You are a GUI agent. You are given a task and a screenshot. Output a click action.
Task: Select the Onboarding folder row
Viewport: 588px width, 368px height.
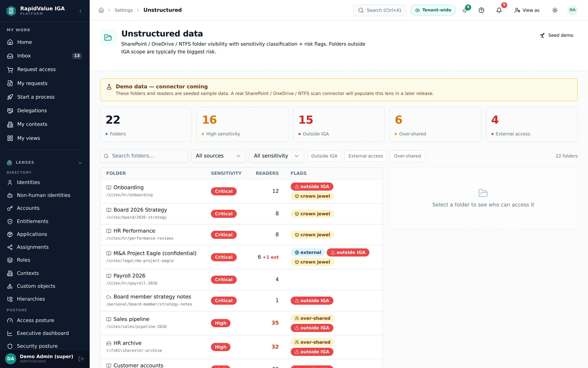pos(241,191)
